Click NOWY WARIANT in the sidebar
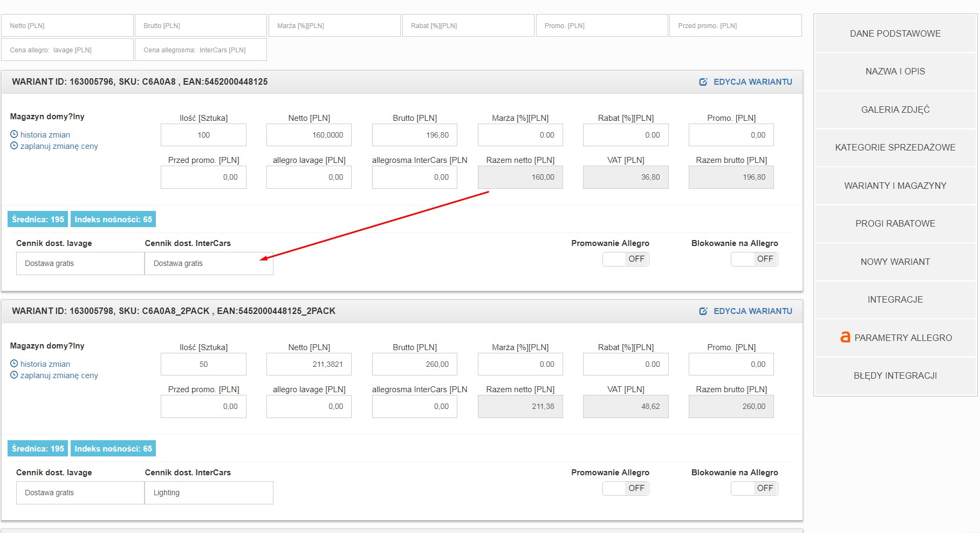The image size is (980, 533). (895, 262)
